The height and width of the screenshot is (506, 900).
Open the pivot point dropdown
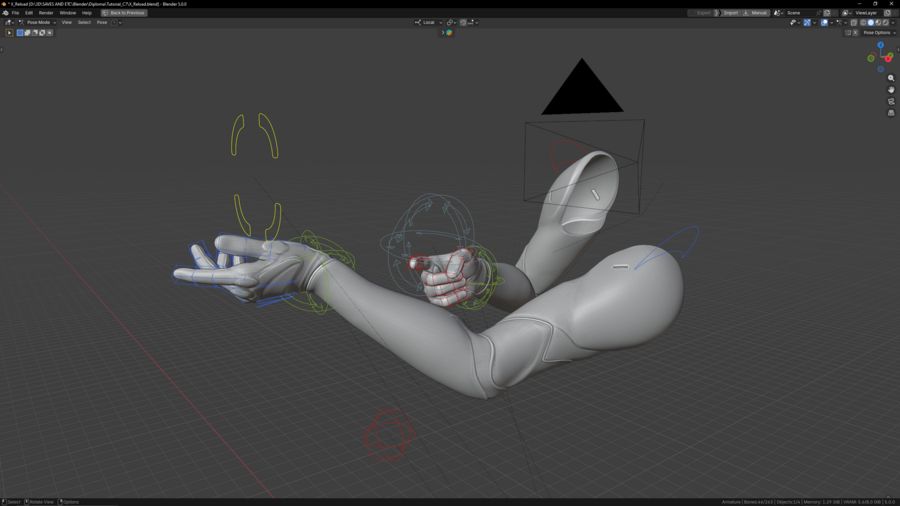coord(452,22)
